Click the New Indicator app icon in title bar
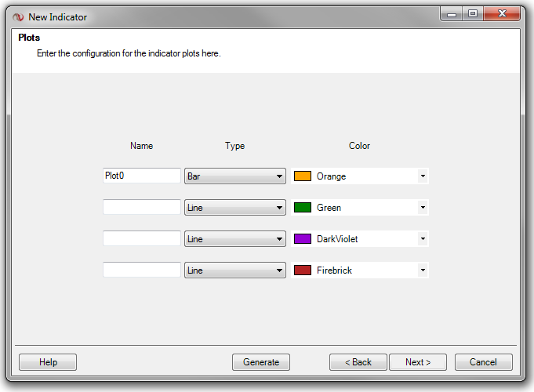Screen dimensions: 534x392 point(18,17)
